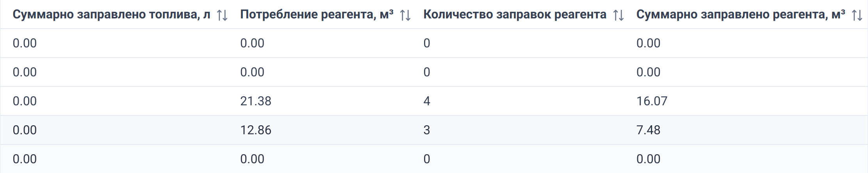Sort by Потребление реагента arrows icon
Screen dimensions: 868x173
pos(405,15)
